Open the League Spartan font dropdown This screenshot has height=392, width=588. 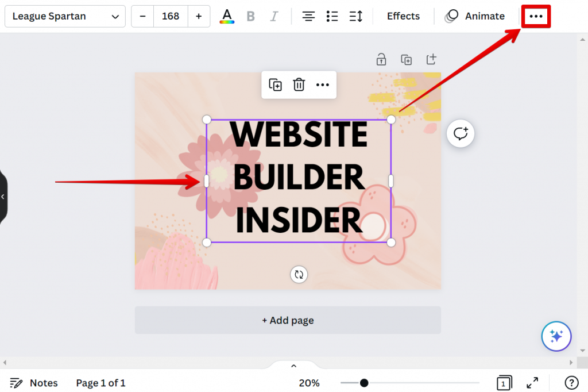click(64, 16)
